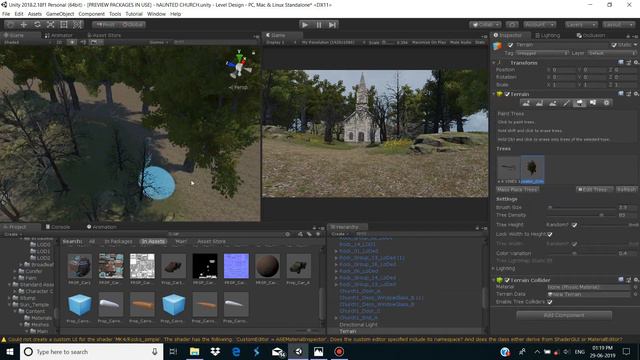
Task: Open the Tag dropdown
Action: click(542, 53)
